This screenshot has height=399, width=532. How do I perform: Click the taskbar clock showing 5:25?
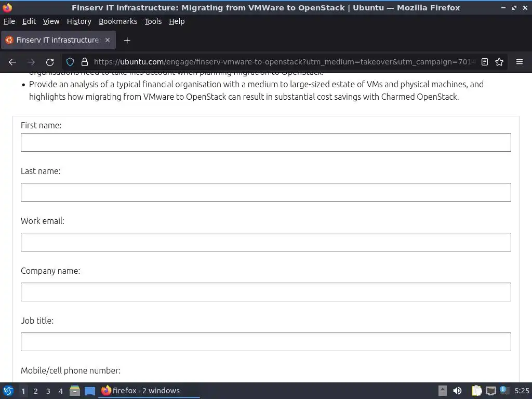pyautogui.click(x=522, y=391)
